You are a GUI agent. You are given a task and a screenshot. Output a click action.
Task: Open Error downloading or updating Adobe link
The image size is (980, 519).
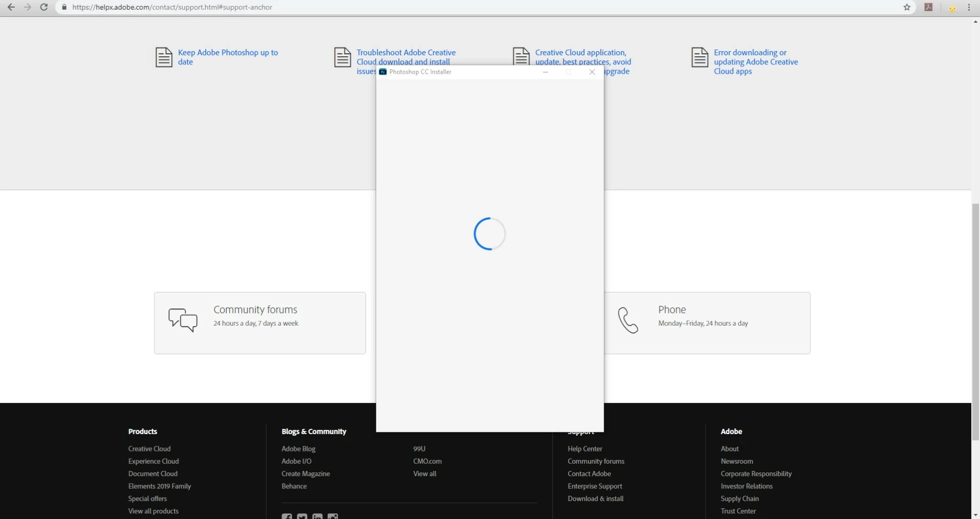tap(756, 62)
